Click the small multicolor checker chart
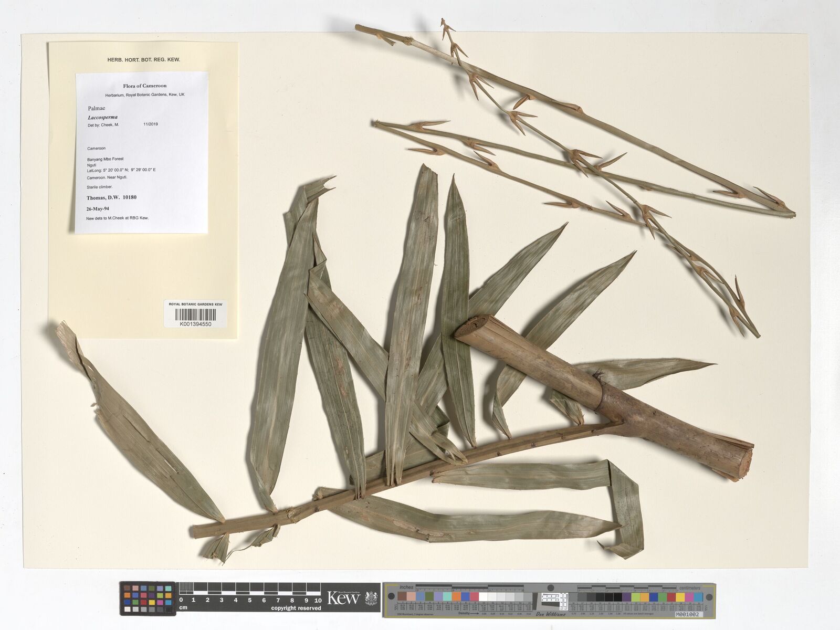 coord(148,598)
